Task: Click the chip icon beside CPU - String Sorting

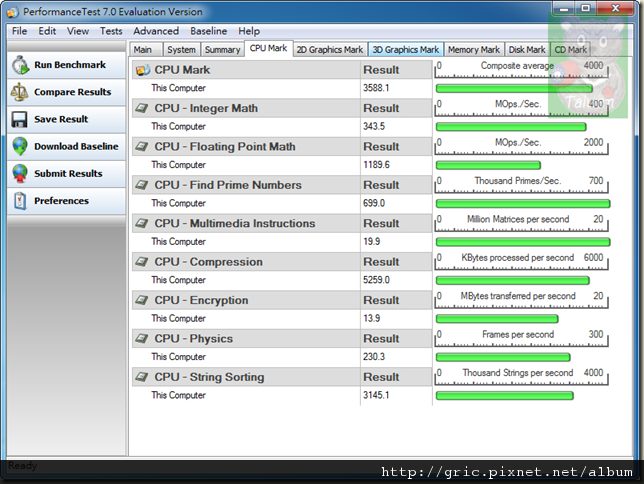Action: click(x=142, y=377)
